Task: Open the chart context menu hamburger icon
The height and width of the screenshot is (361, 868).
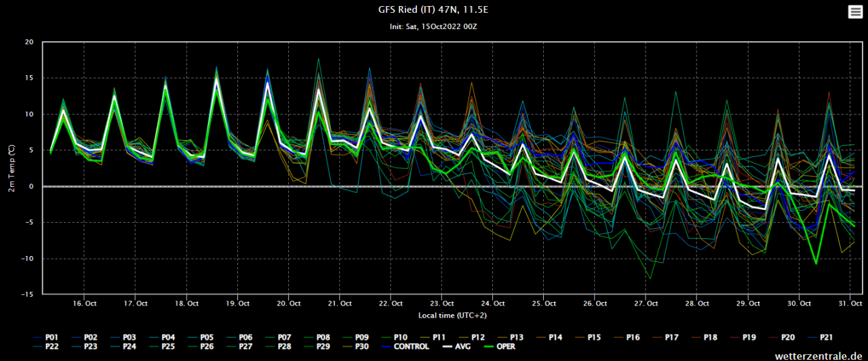Action: [854, 12]
